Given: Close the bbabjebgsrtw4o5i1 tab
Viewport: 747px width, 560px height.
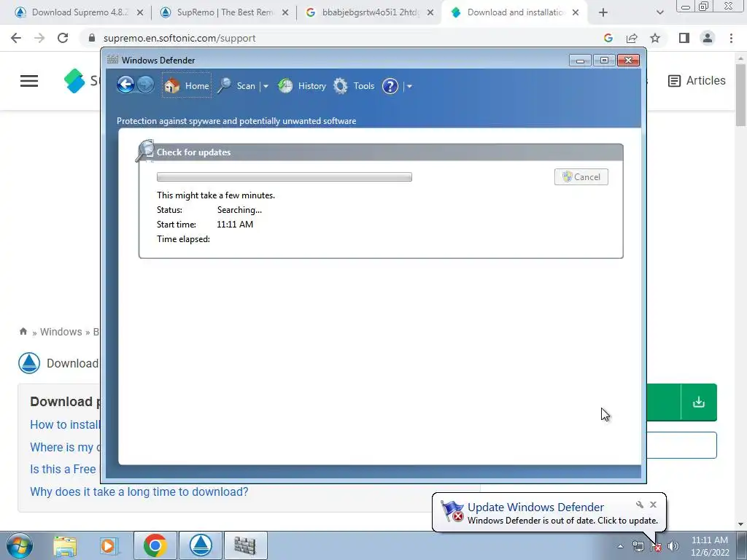Looking at the screenshot, I should tap(430, 13).
